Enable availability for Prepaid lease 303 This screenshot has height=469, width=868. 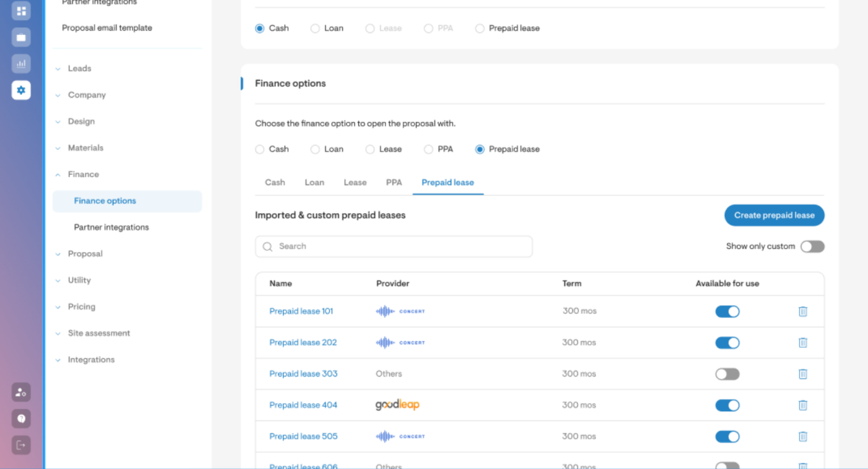coord(727,374)
